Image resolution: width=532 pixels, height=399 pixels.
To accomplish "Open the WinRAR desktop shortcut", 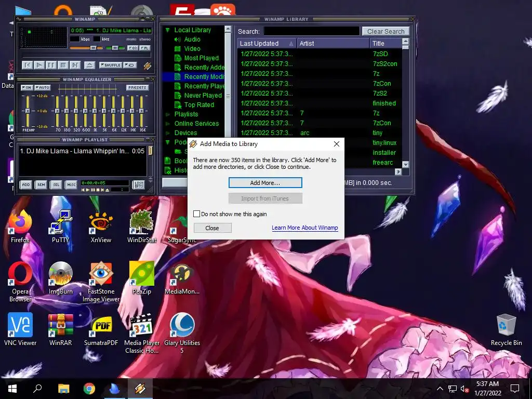I will click(x=60, y=329).
